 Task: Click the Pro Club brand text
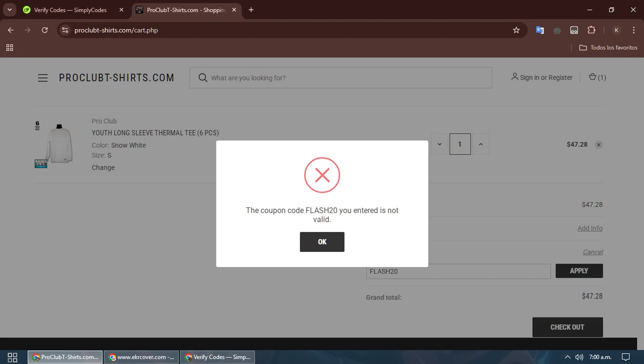click(x=104, y=121)
